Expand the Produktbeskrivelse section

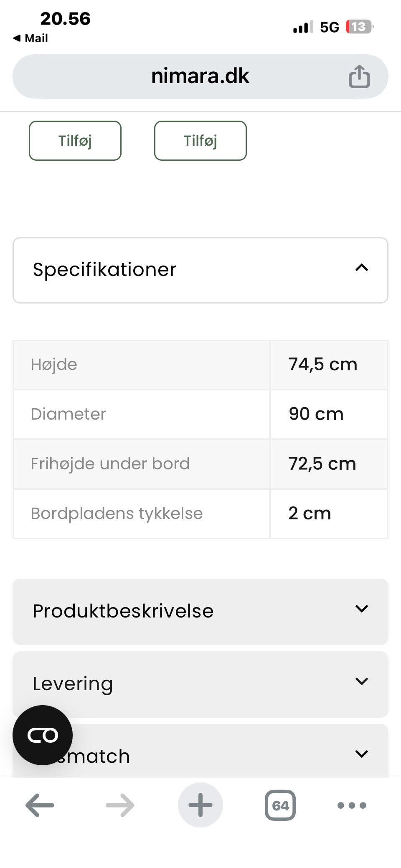(x=200, y=611)
